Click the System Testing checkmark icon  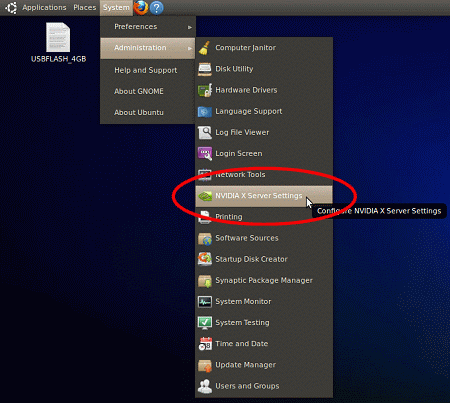(205, 323)
